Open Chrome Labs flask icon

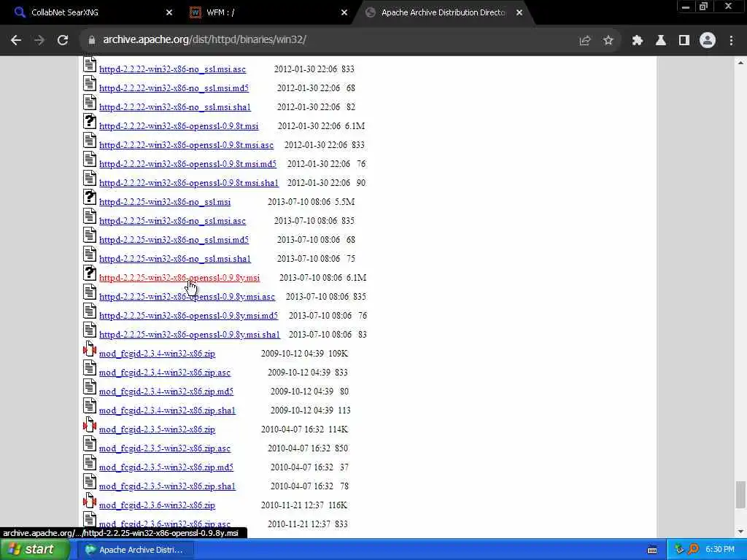[660, 41]
